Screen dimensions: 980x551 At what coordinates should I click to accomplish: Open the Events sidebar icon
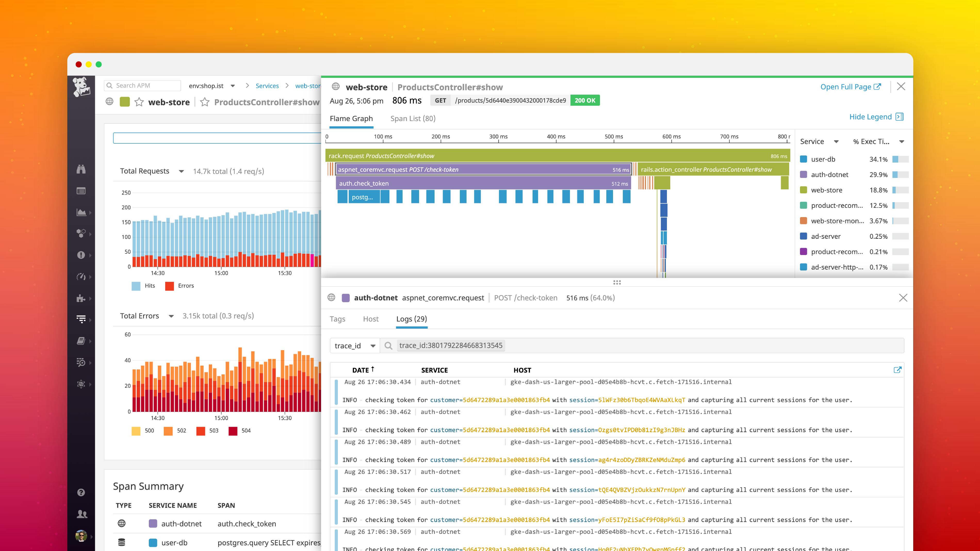point(81,191)
